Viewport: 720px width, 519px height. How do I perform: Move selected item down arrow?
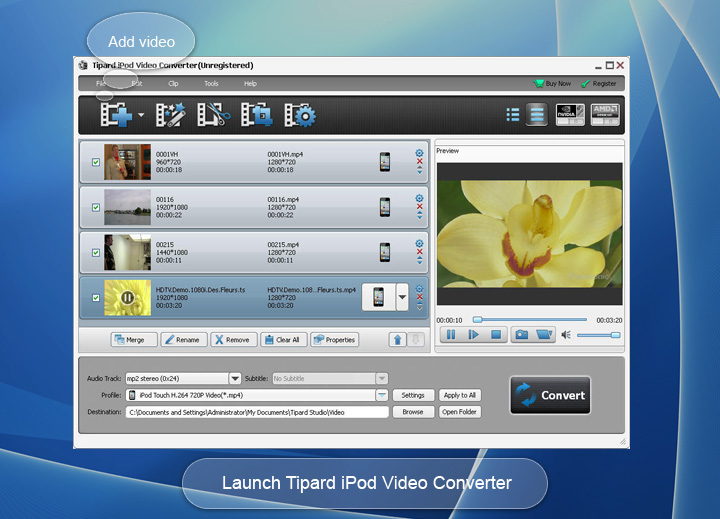tap(416, 340)
